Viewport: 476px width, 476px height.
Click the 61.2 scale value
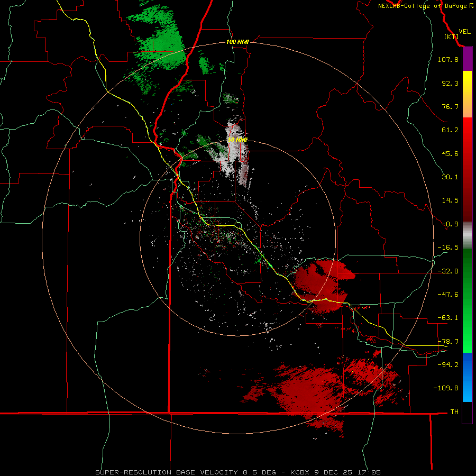point(450,130)
